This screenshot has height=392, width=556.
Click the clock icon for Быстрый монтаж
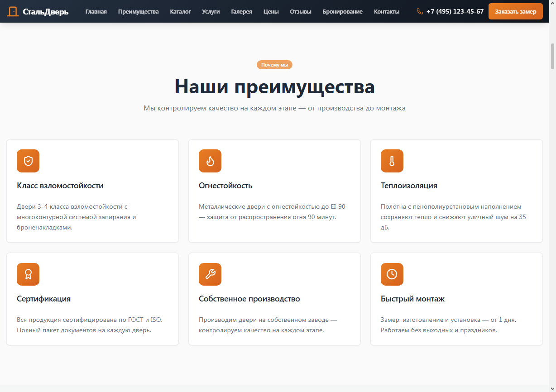392,274
